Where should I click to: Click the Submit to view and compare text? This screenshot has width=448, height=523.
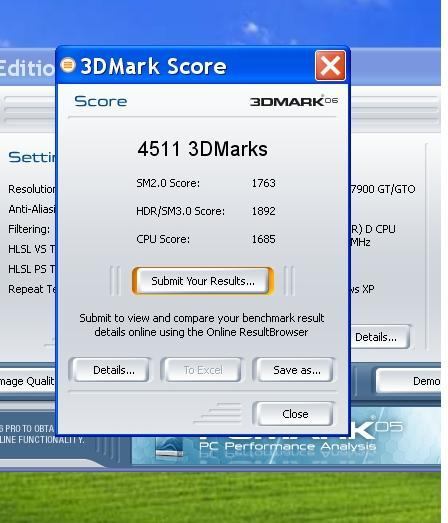pos(201,325)
